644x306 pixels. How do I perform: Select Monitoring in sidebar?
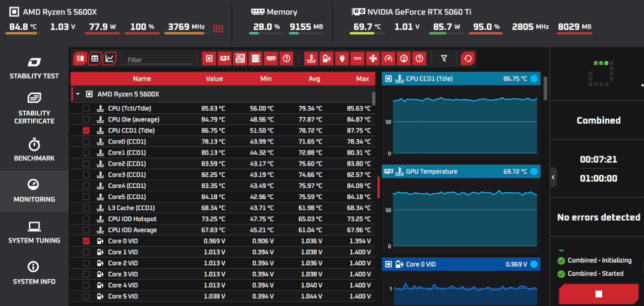pos(34,191)
